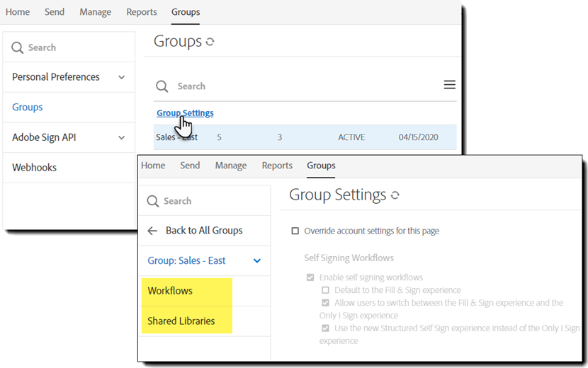Check Default to the Fill & Sign experience
This screenshot has width=588, height=368.
(325, 290)
